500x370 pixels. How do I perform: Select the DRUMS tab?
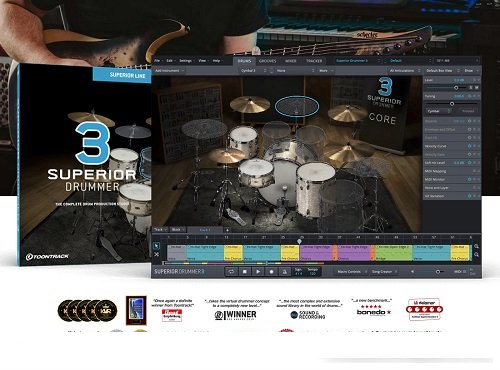click(x=244, y=61)
